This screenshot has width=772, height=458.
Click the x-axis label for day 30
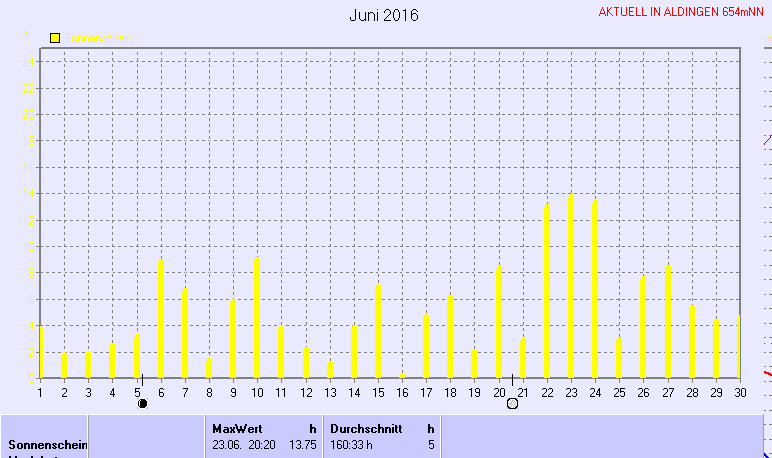pyautogui.click(x=740, y=392)
